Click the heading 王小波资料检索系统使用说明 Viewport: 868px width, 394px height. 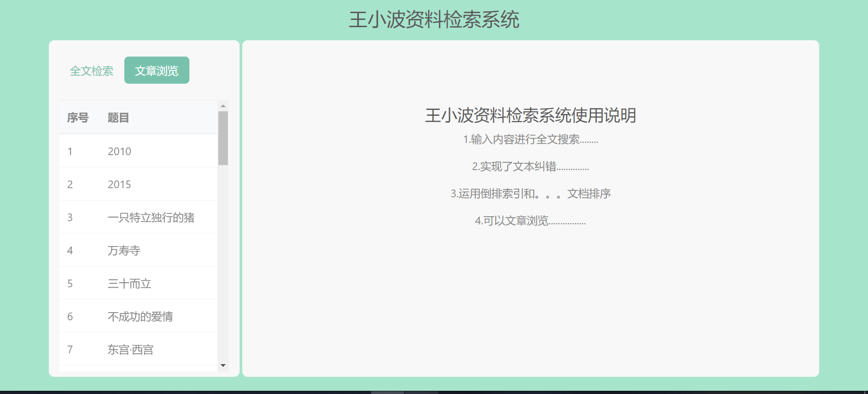[531, 115]
